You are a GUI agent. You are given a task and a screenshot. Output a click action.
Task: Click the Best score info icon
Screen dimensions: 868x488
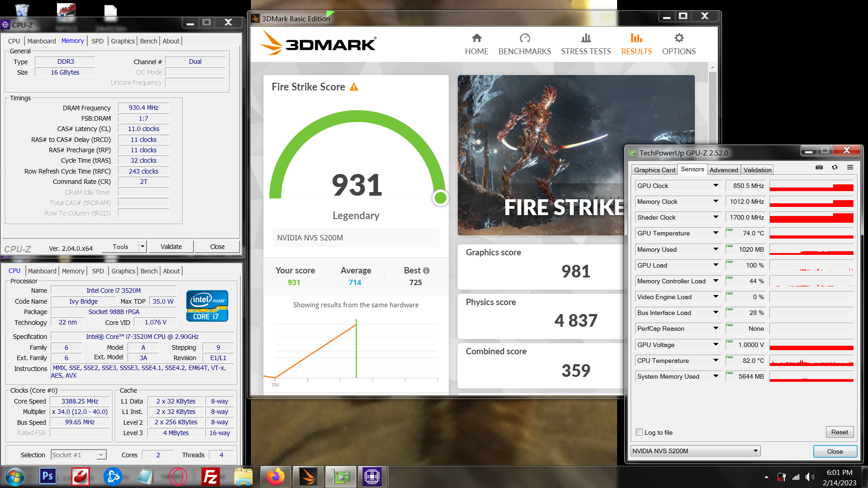426,271
